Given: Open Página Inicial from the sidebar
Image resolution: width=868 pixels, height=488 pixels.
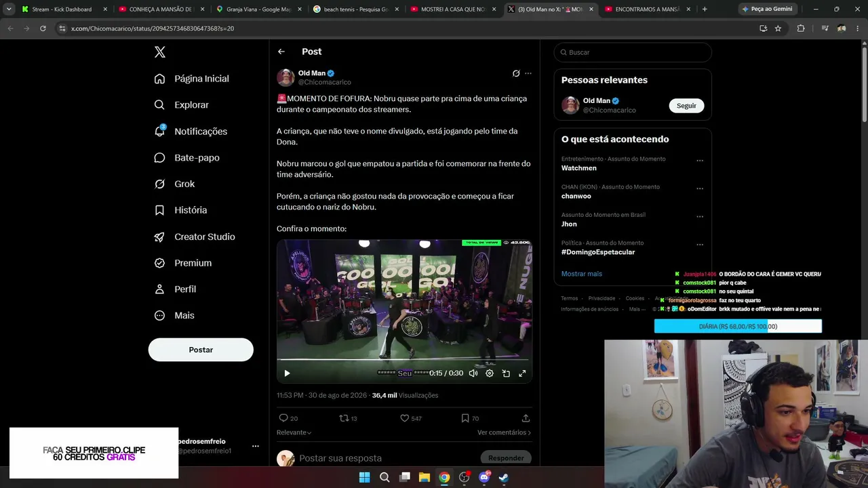Looking at the screenshot, I should 192,79.
